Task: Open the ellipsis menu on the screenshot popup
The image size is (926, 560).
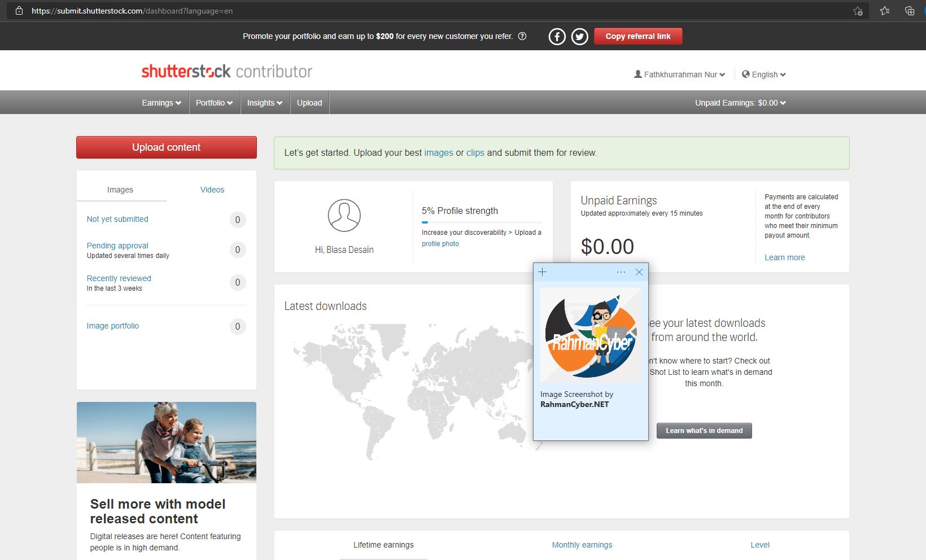Action: tap(621, 272)
